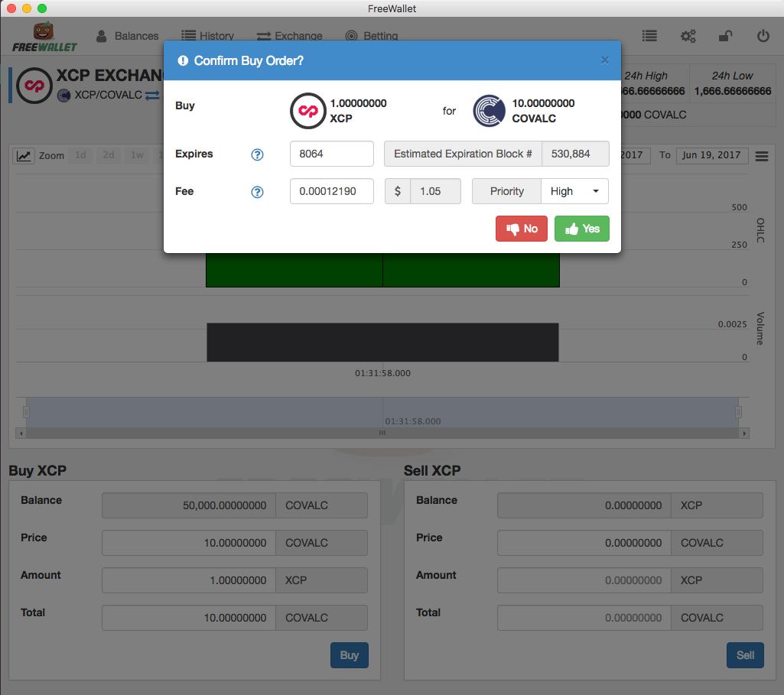Select the 2d zoom range
This screenshot has width=784, height=695.
[109, 155]
